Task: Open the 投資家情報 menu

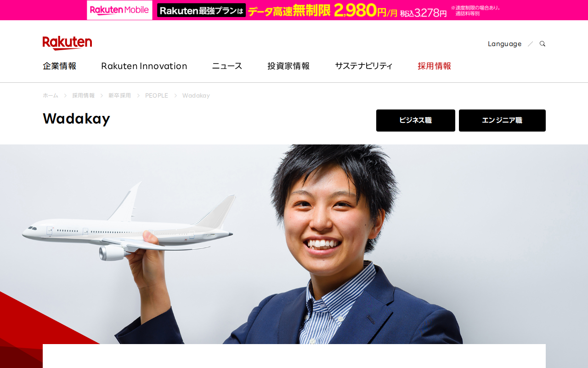Action: pos(288,66)
